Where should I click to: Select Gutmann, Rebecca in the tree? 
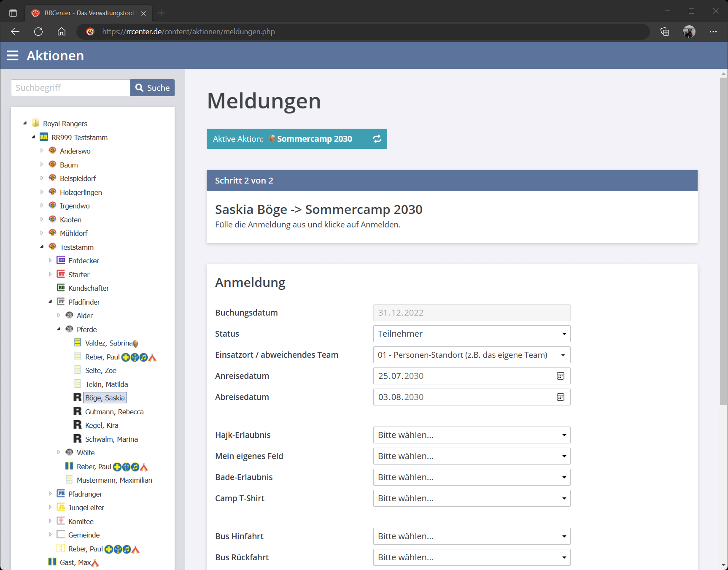[x=114, y=412]
